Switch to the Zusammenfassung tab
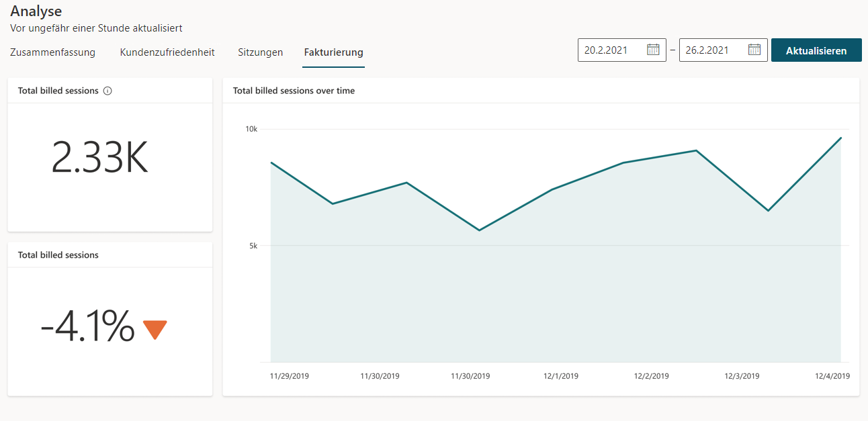Image resolution: width=868 pixels, height=421 pixels. (x=52, y=52)
